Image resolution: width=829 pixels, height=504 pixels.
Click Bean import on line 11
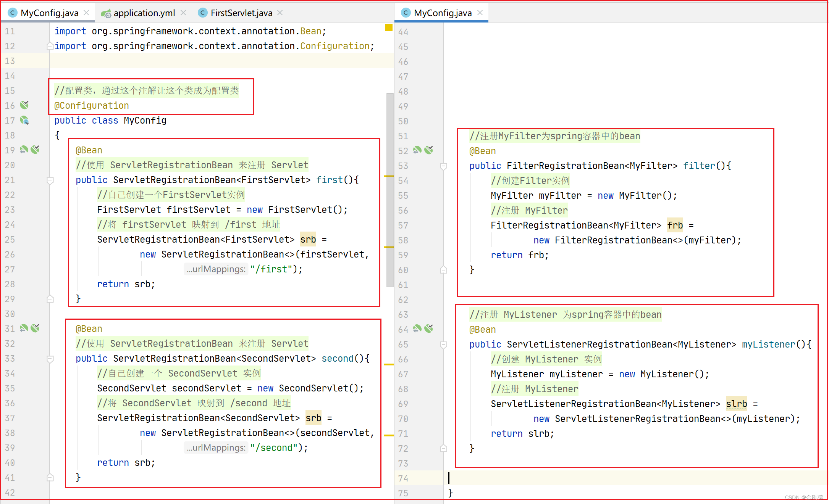(x=311, y=31)
